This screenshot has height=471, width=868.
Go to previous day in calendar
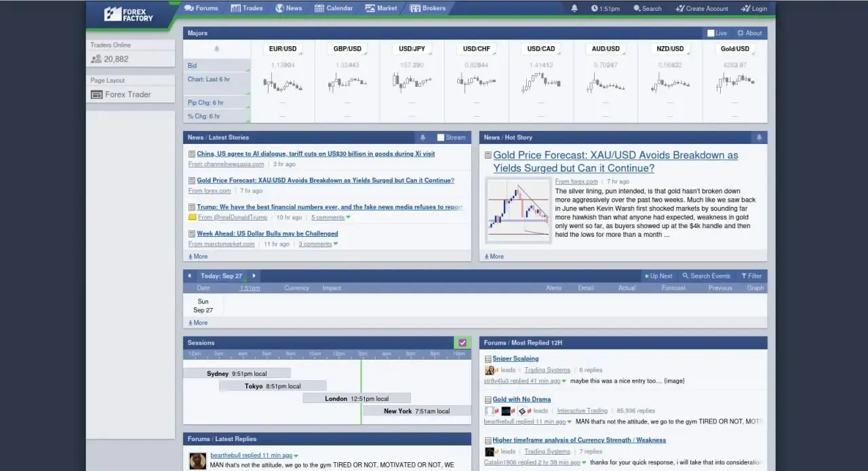click(x=189, y=276)
